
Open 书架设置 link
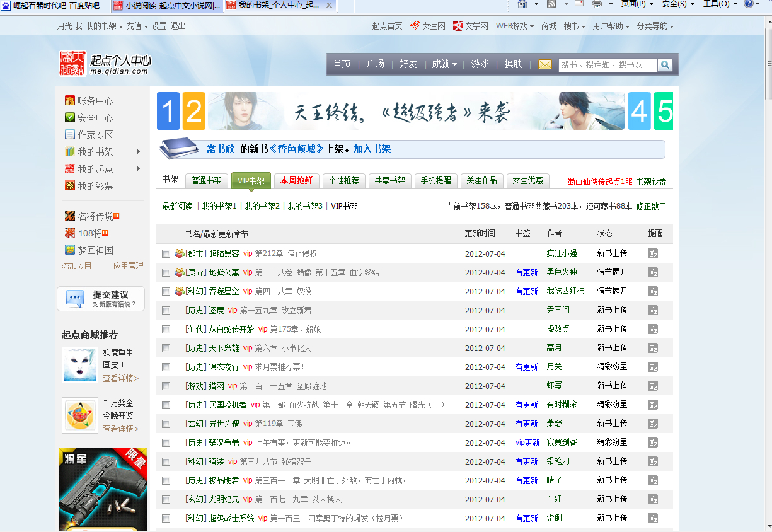click(651, 182)
